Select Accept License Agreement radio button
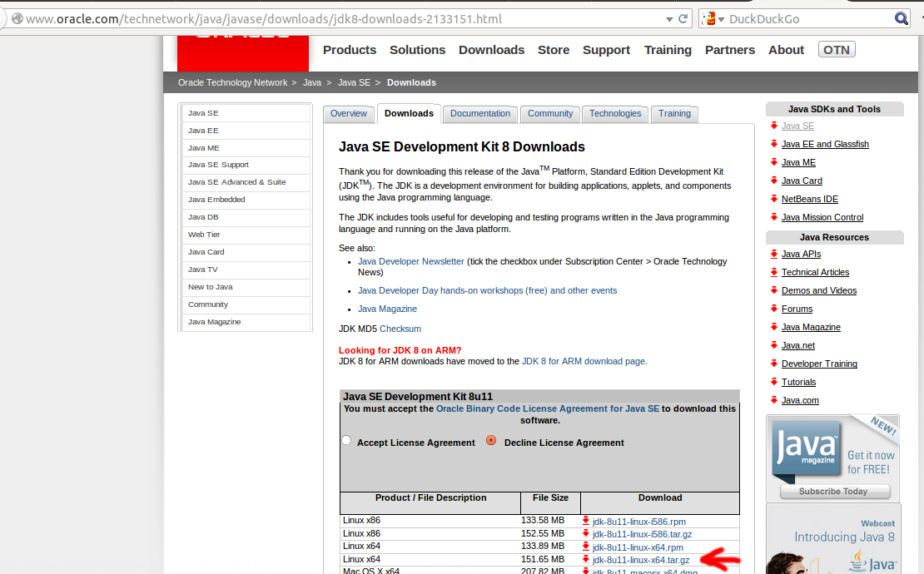The height and width of the screenshot is (574, 924). pos(346,440)
